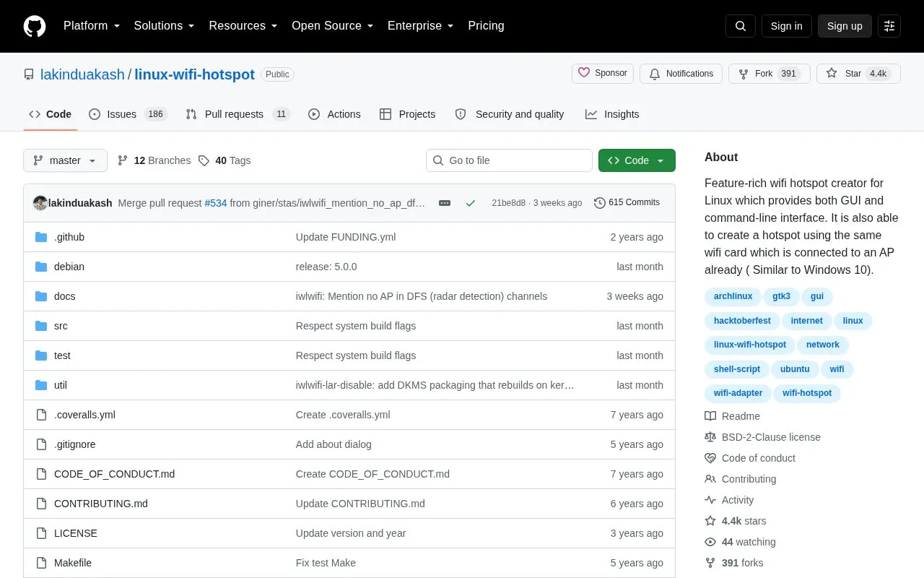Open the Insights tab
924x578 pixels.
point(612,114)
